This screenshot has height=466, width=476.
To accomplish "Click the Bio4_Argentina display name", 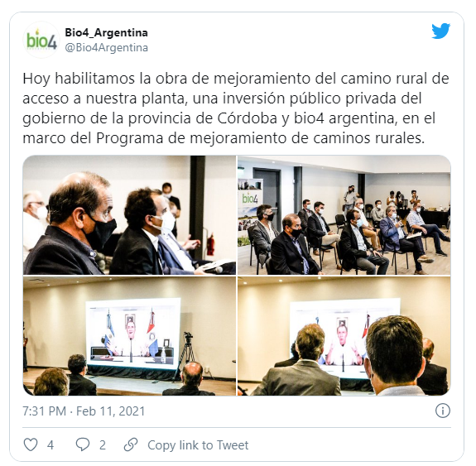I will click(106, 32).
